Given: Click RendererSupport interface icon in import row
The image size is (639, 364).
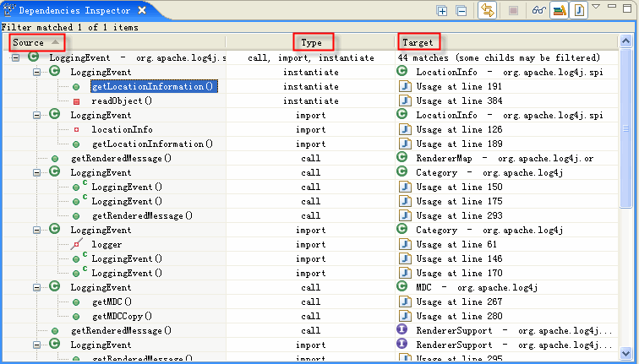Looking at the screenshot, I should pos(401,344).
